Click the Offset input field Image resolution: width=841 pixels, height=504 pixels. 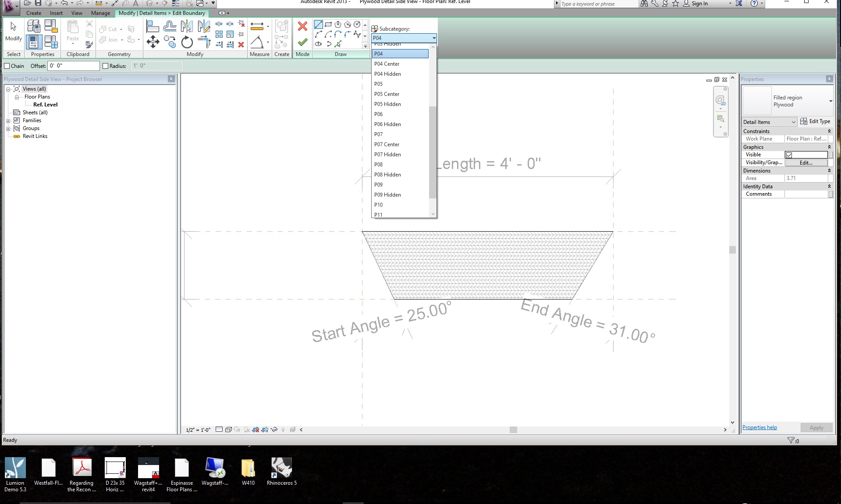(73, 66)
